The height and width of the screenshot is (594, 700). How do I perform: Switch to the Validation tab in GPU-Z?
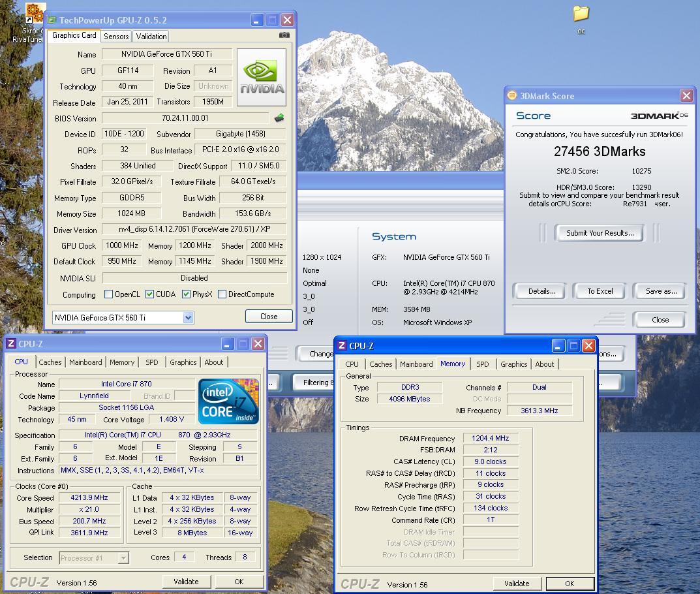(x=151, y=36)
